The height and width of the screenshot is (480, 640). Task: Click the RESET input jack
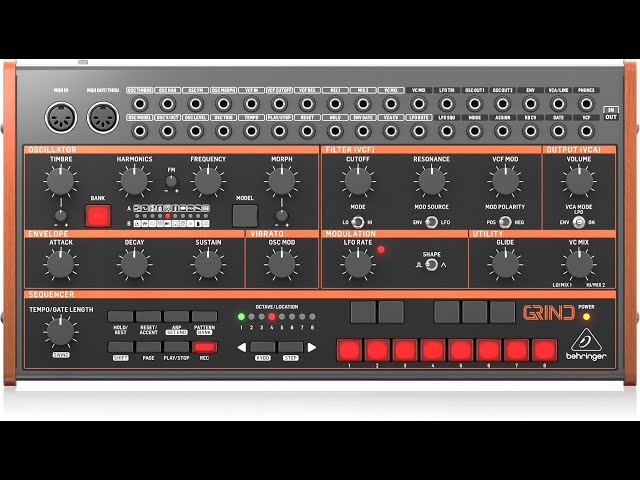point(307,131)
